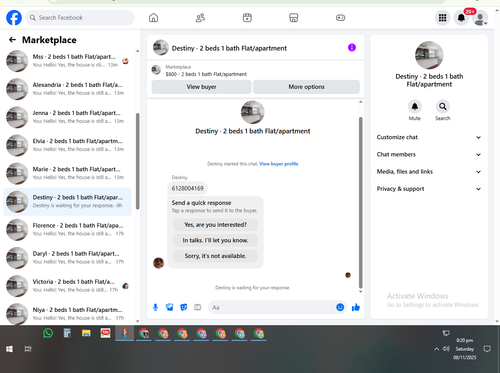
Task: Open the Friends icon in top navigation
Action: [200, 18]
